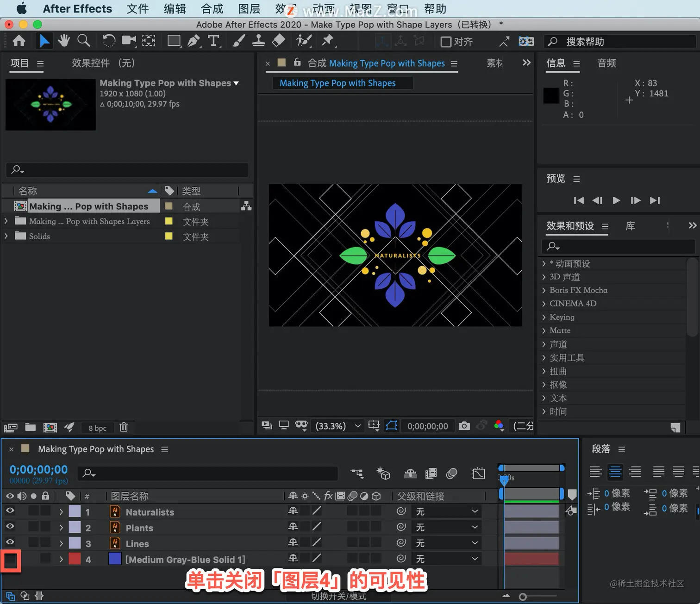Click the Graph Editor icon in timeline
Image resolution: width=700 pixels, height=604 pixels.
(x=479, y=473)
